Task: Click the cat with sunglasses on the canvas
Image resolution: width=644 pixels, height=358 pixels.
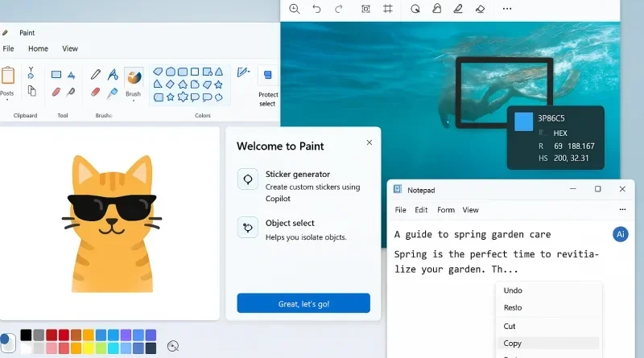Action: [x=112, y=224]
